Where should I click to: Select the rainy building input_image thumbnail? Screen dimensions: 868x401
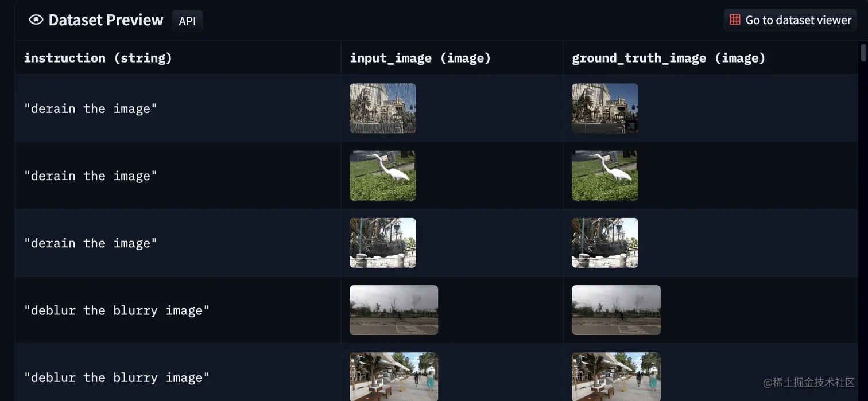382,108
